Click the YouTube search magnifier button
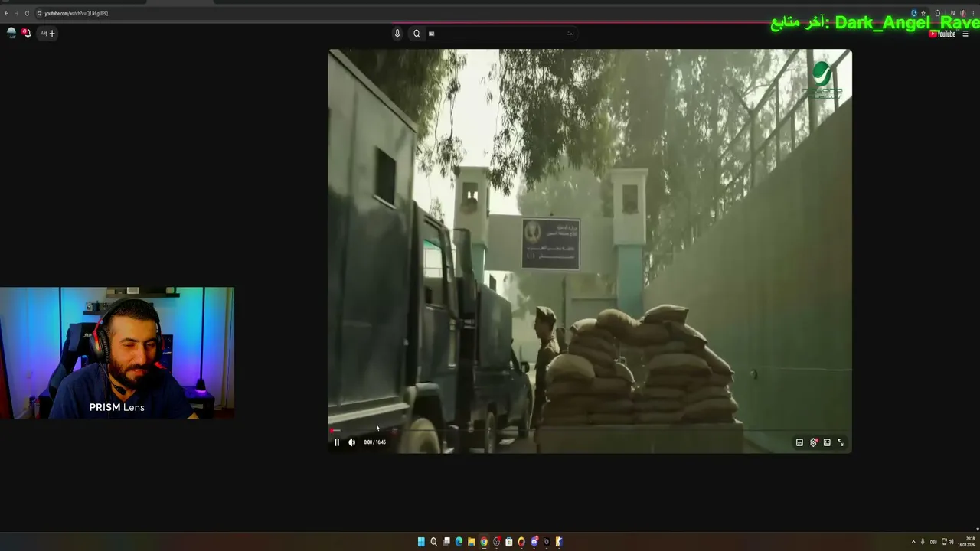This screenshot has height=551, width=980. coord(416,34)
